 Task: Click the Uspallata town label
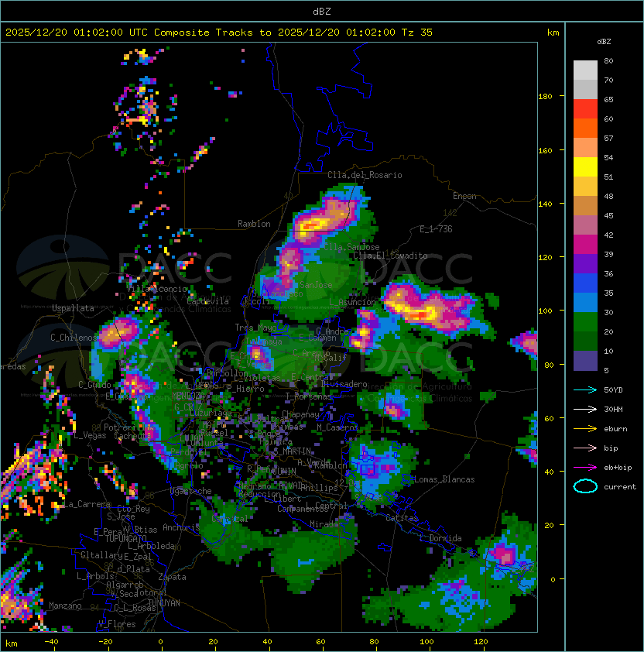(x=73, y=308)
